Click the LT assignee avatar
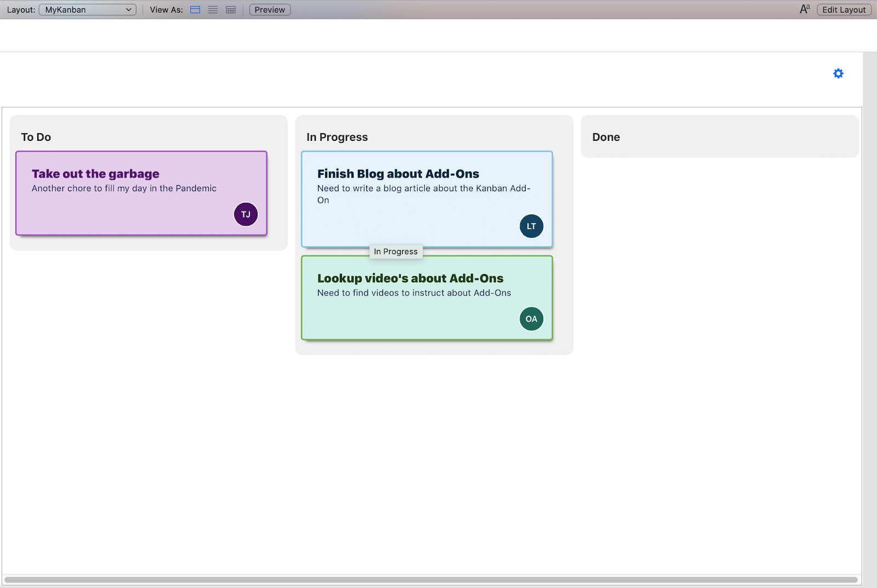Image resolution: width=877 pixels, height=588 pixels. point(531,226)
